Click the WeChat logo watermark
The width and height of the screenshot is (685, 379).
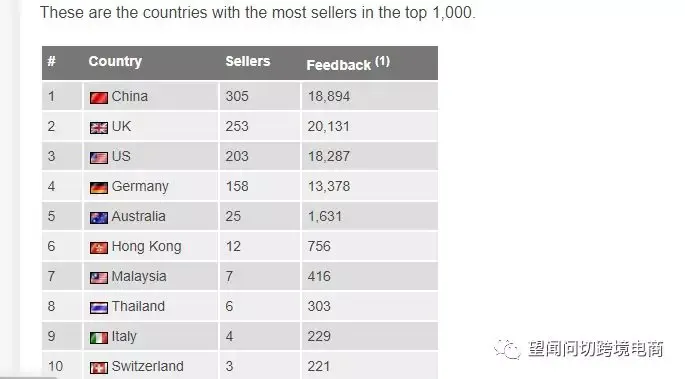pyautogui.click(x=507, y=349)
